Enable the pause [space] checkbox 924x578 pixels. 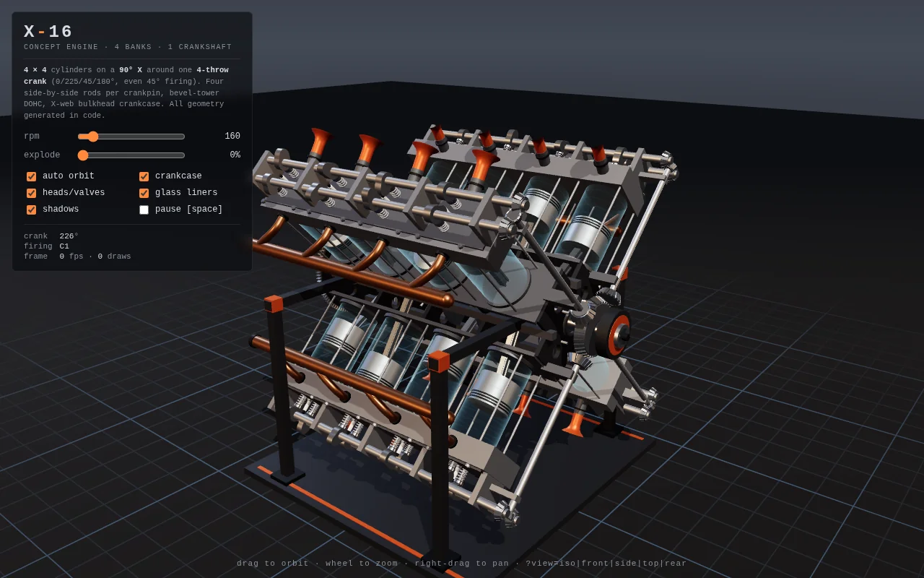pyautogui.click(x=144, y=210)
